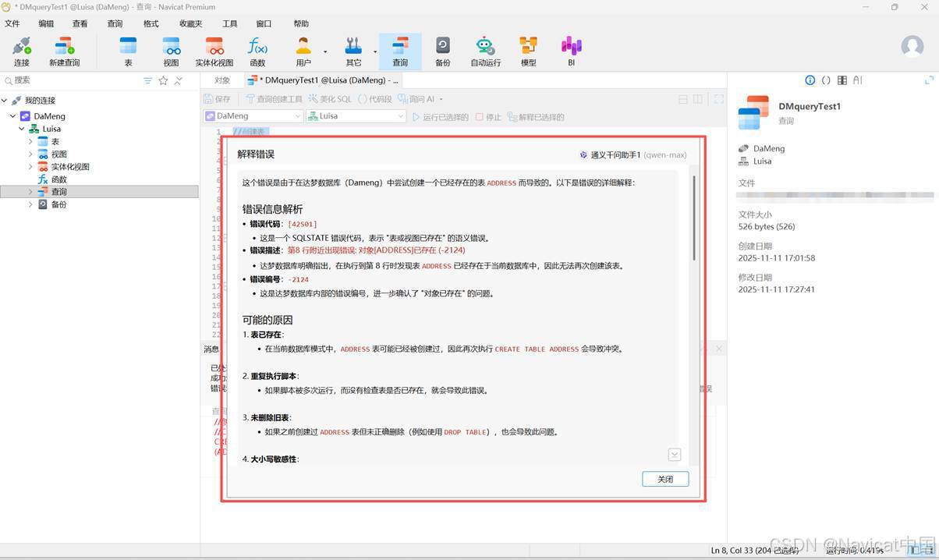939x560 pixels.
Task: Collapse the 我的连接 tree node
Action: 5,101
